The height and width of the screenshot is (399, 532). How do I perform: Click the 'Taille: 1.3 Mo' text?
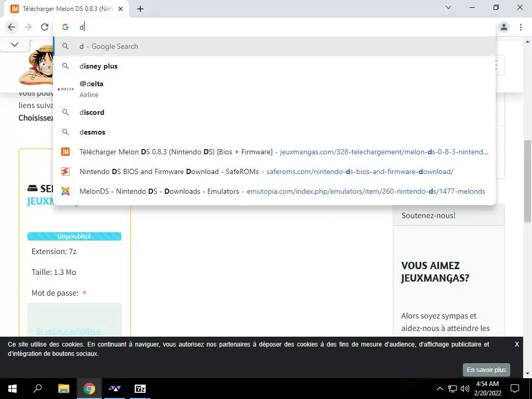54,272
